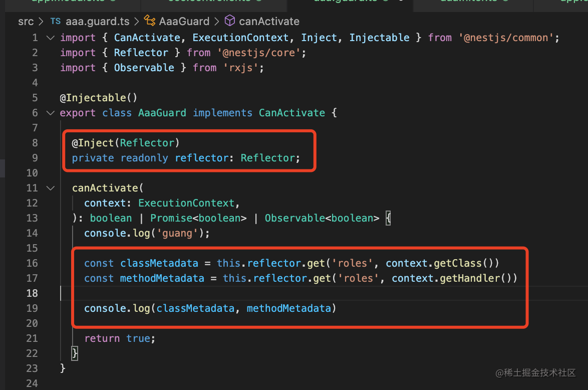Click the '@nestjs/common' module path

[x=508, y=38]
